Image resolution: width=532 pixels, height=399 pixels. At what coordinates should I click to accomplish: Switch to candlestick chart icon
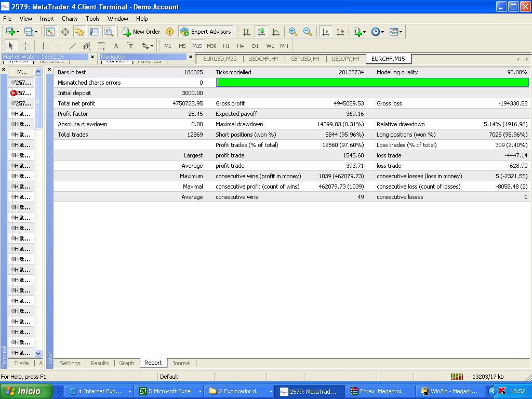(x=261, y=32)
